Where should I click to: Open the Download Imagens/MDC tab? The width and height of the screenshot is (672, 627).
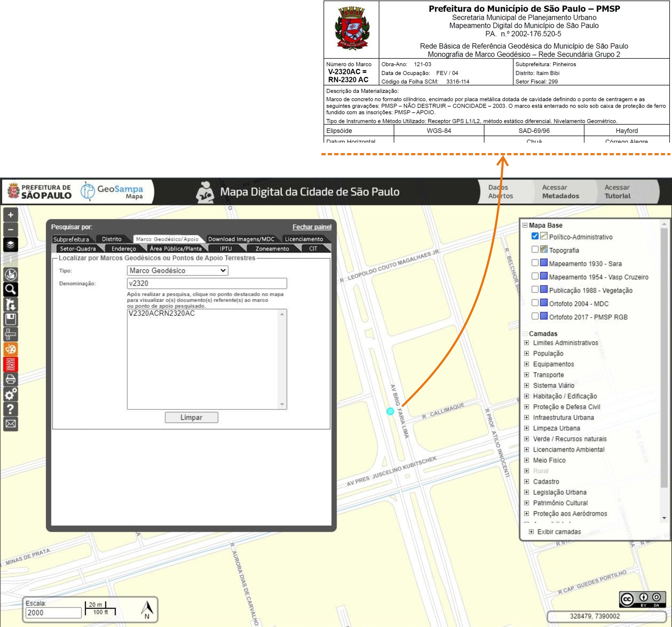(241, 239)
